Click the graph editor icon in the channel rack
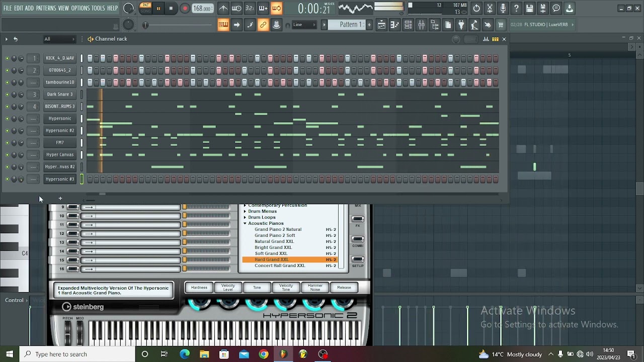The width and height of the screenshot is (644, 362). coord(486,39)
